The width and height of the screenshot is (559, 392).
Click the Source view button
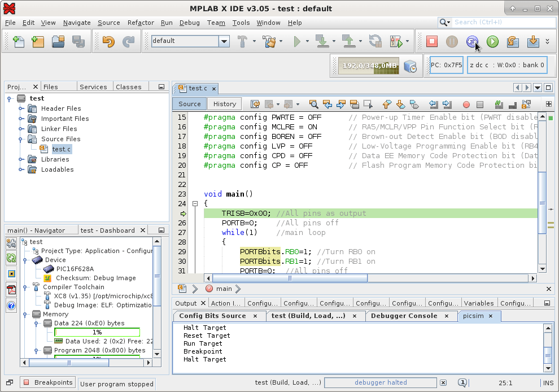click(189, 104)
